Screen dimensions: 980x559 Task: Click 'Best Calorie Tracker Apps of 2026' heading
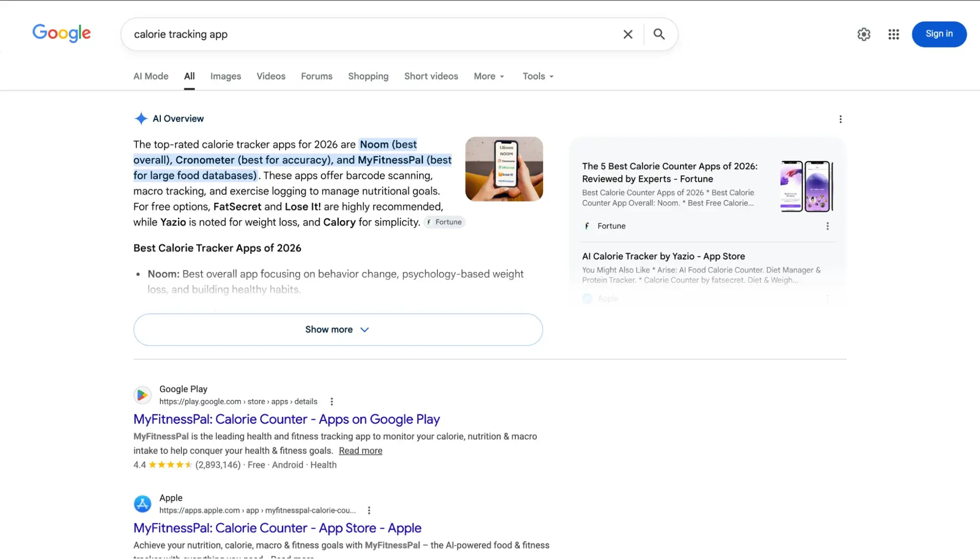pos(217,248)
